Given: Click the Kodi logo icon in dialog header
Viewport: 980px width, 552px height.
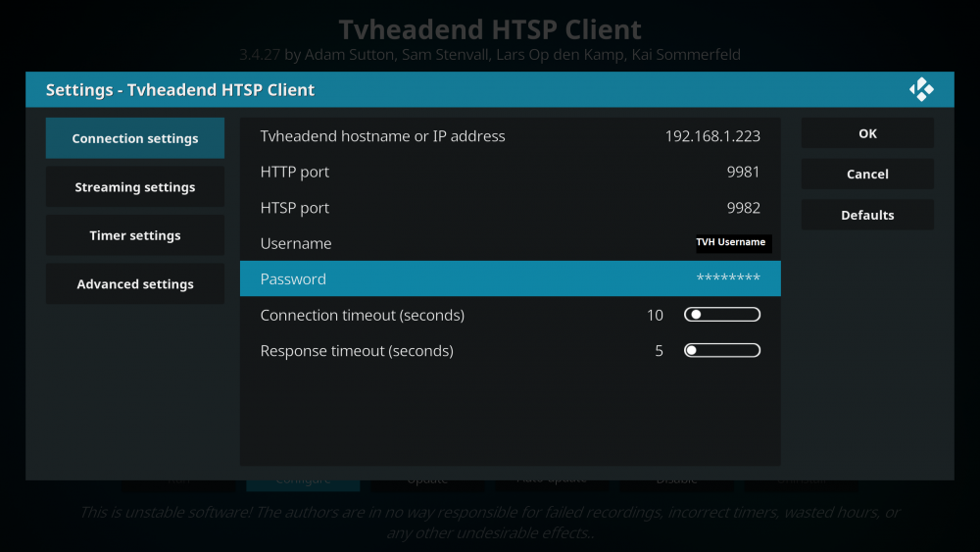Looking at the screenshot, I should pyautogui.click(x=921, y=89).
